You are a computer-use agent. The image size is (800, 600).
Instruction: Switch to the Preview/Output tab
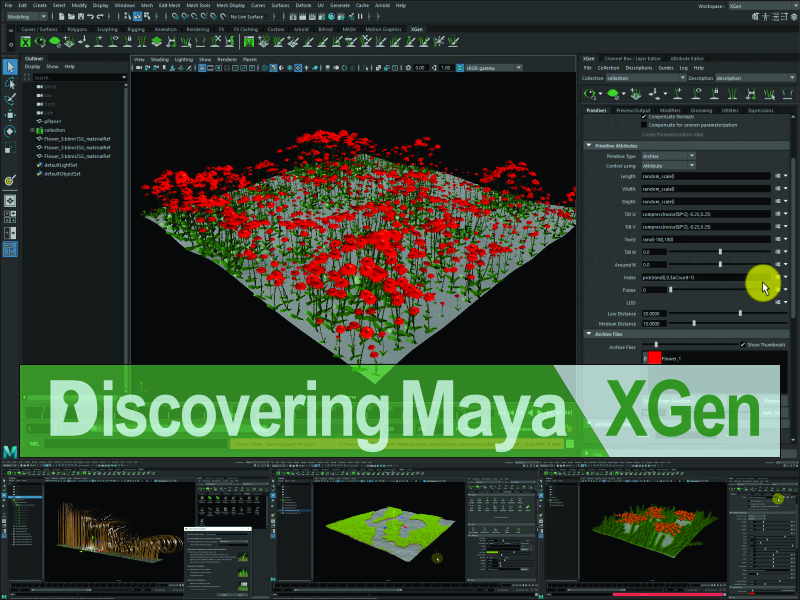(633, 110)
